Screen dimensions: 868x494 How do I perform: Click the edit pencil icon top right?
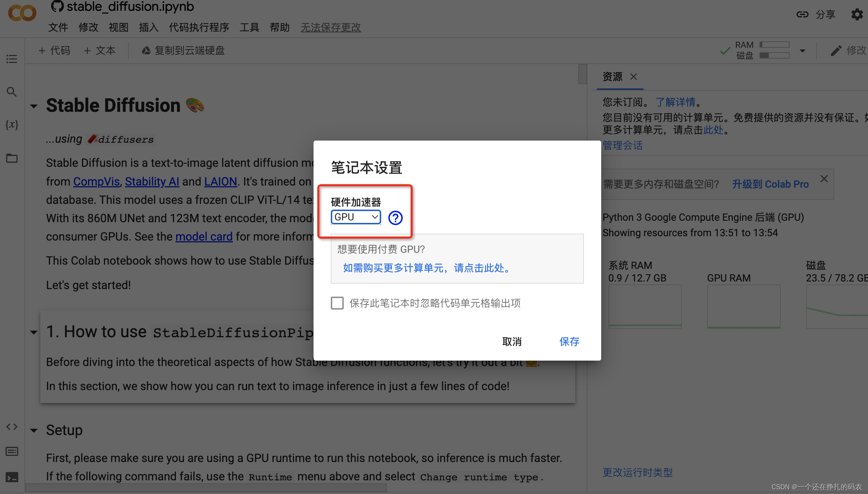coord(836,51)
